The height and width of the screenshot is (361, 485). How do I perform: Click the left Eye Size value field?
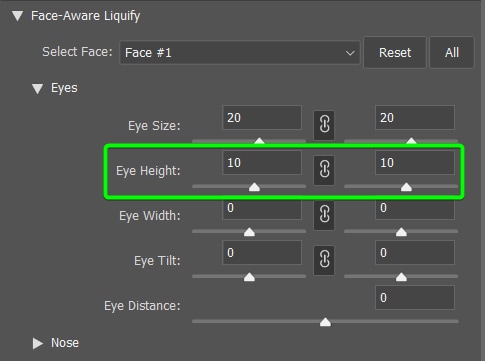click(262, 118)
